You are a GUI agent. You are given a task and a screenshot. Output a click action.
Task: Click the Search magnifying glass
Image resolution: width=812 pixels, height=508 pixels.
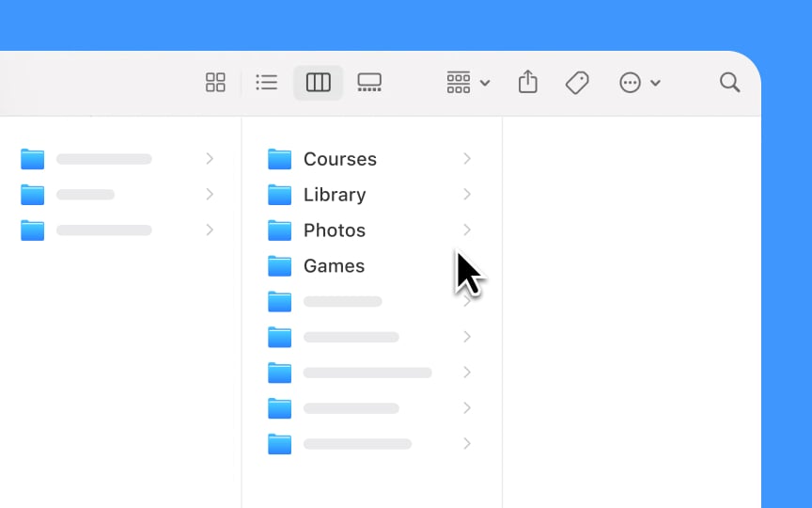point(729,83)
